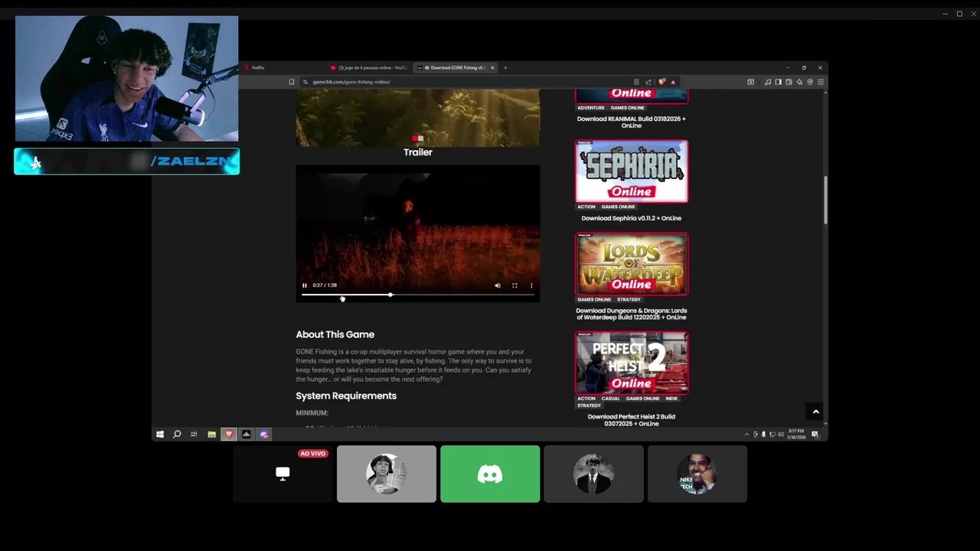Open the trailer video's more options menu
This screenshot has width=980, height=551.
[531, 285]
